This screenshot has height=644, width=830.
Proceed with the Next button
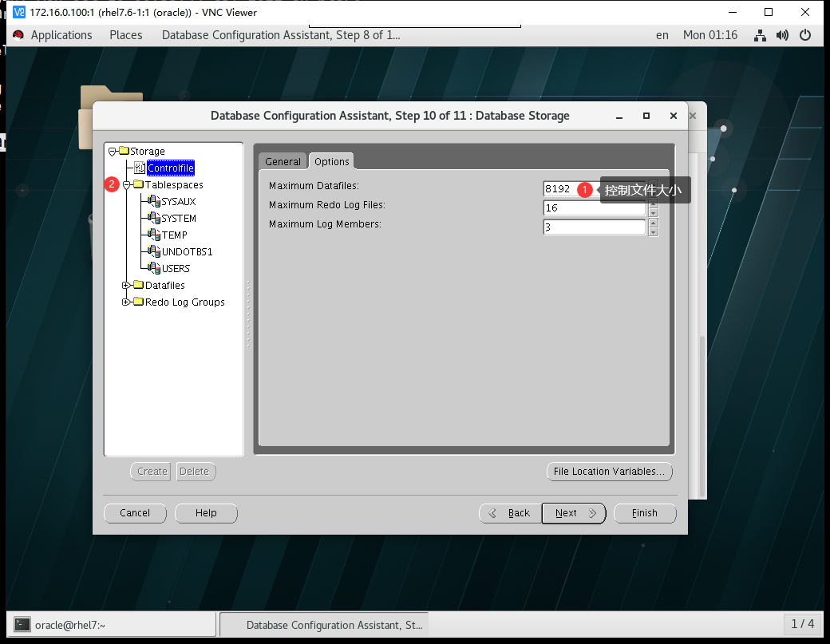(574, 513)
